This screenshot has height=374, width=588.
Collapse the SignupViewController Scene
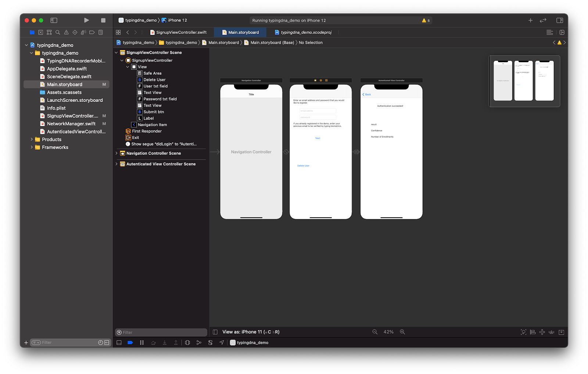pyautogui.click(x=116, y=53)
